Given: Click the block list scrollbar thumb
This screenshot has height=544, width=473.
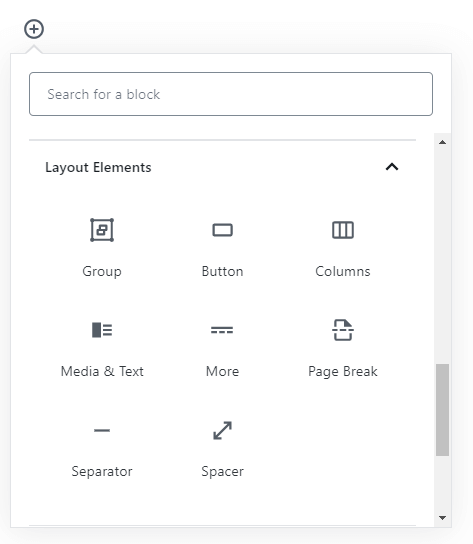Looking at the screenshot, I should click(442, 410).
